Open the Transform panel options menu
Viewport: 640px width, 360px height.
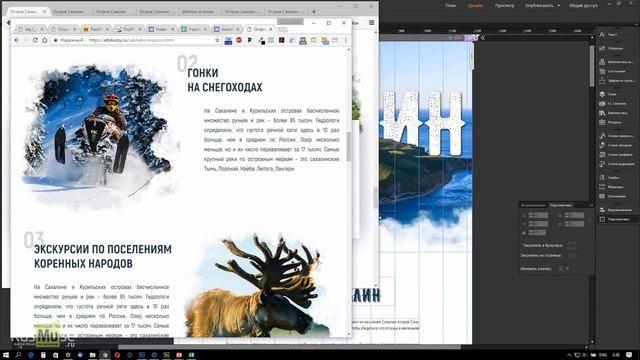coord(591,205)
